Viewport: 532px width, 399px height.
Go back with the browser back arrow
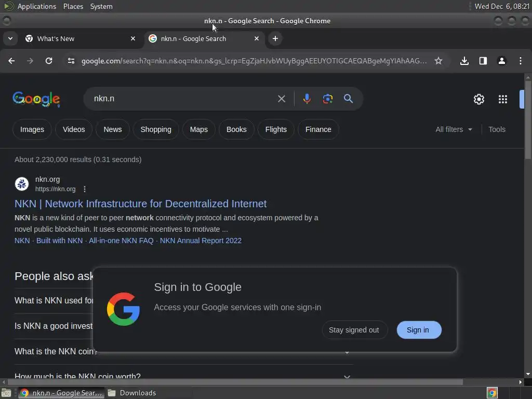click(11, 61)
